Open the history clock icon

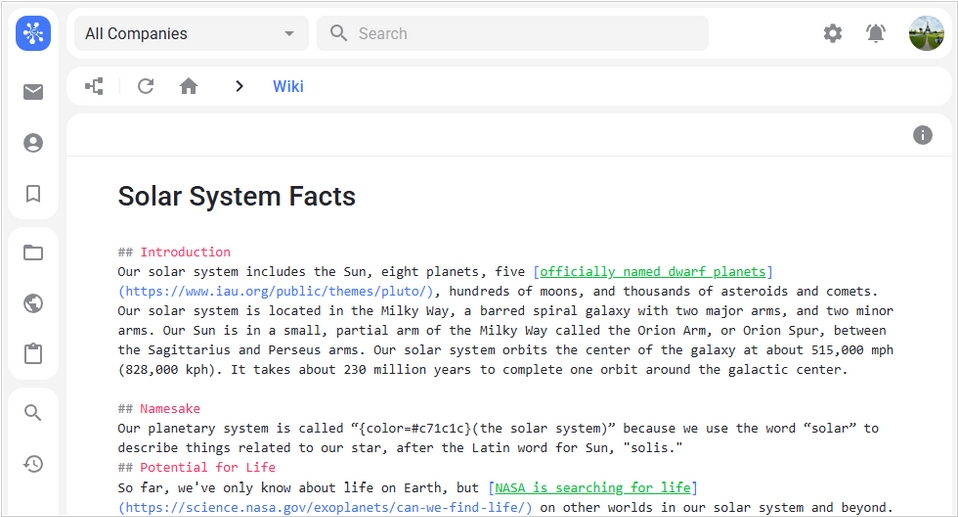[33, 463]
